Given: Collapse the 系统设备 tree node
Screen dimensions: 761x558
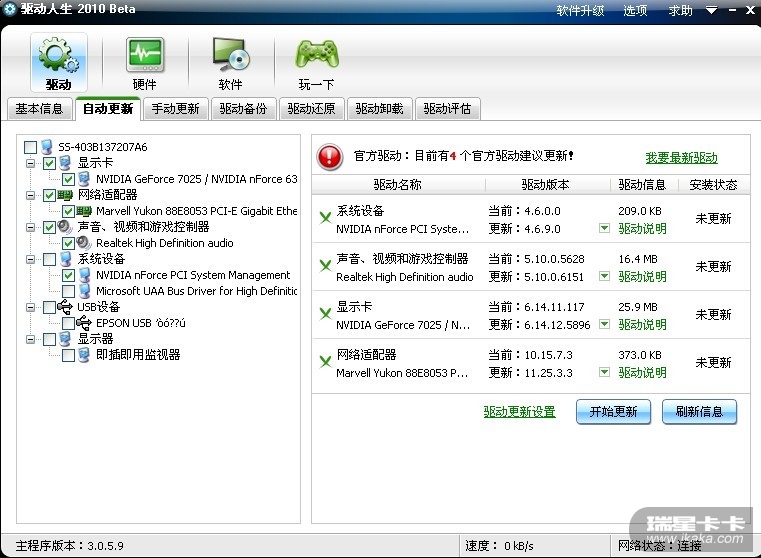Looking at the screenshot, I should (30, 259).
